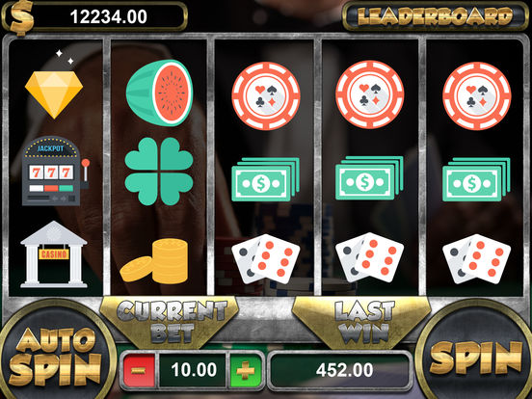Increase bet with green plus button
Image resolution: width=532 pixels, height=399 pixels.
(246, 370)
